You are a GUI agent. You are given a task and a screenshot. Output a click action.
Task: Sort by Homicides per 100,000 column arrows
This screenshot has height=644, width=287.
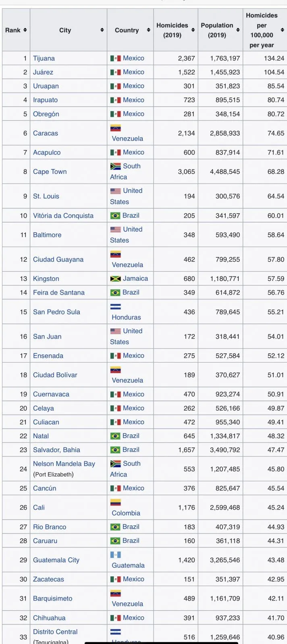click(x=282, y=30)
